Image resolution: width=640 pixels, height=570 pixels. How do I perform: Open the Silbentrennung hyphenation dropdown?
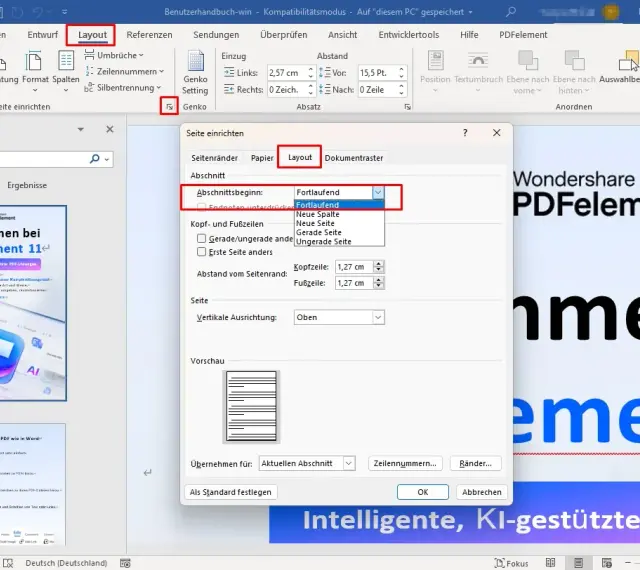tap(123, 87)
